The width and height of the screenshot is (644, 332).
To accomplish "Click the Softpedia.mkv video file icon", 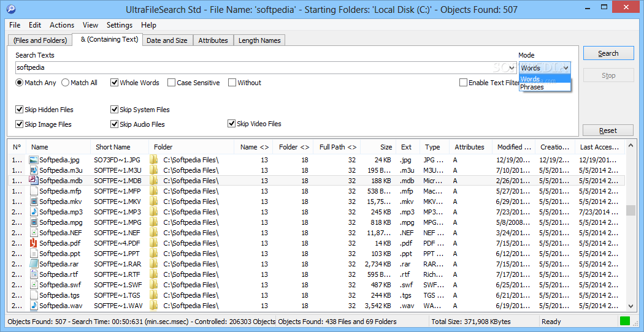I will (34, 201).
